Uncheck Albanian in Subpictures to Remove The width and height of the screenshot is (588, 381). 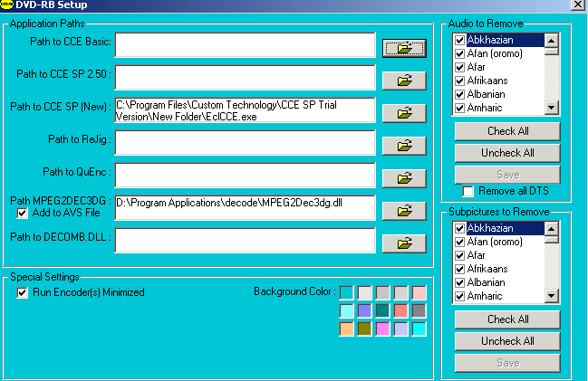459,282
